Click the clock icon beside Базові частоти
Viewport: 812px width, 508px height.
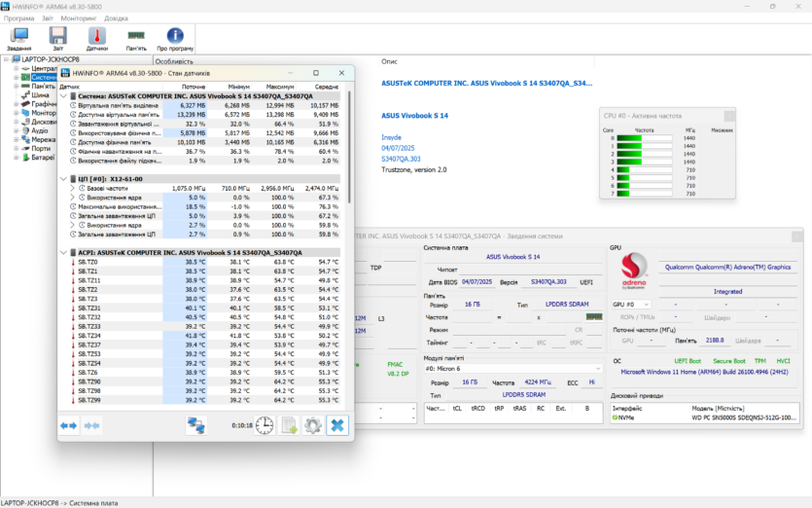coord(82,188)
